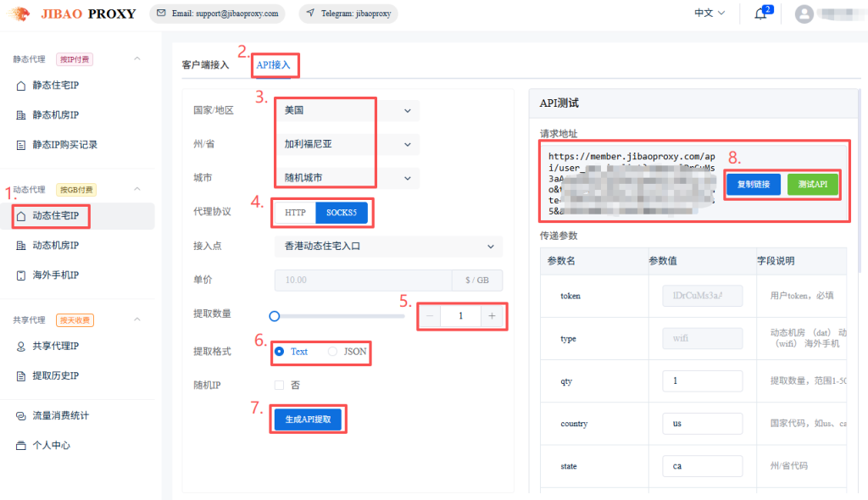
Task: Select the Text extraction format
Action: (x=280, y=351)
